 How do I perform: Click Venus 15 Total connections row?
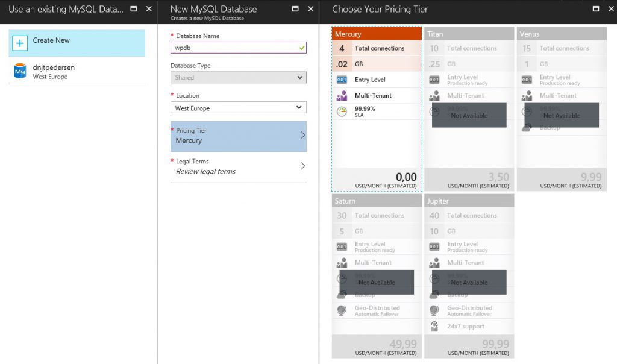562,48
